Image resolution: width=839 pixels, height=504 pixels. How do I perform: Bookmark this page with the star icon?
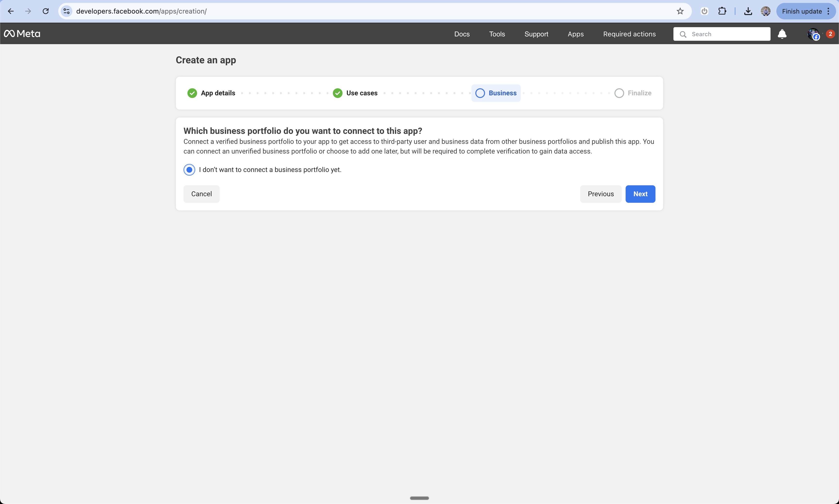point(680,11)
